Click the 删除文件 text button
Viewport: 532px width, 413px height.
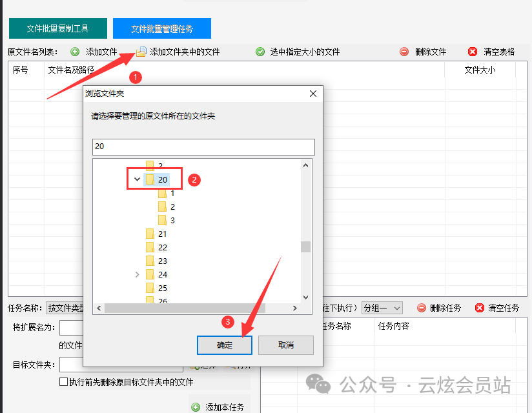(x=431, y=52)
